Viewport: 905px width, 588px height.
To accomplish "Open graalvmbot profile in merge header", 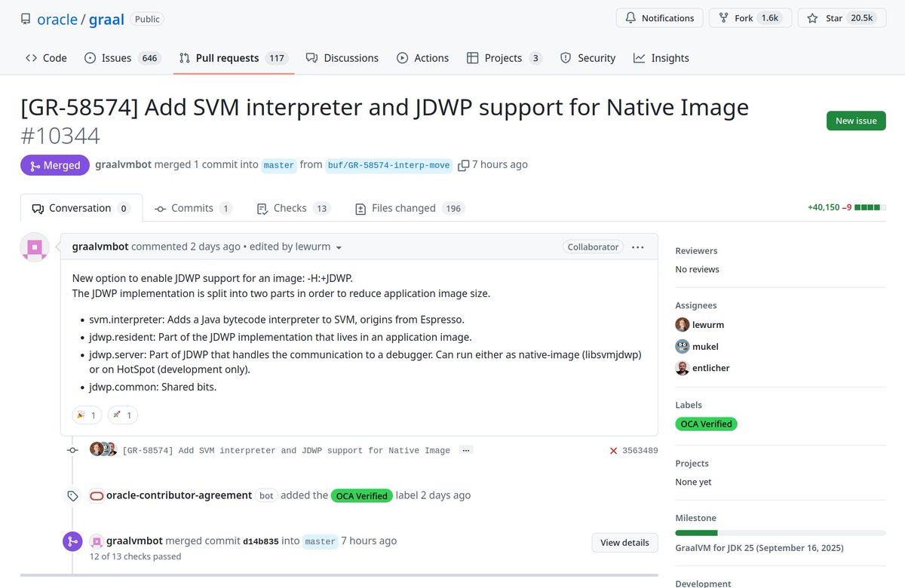I will 123,164.
